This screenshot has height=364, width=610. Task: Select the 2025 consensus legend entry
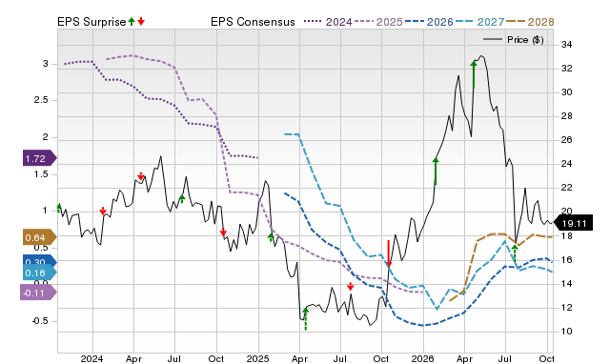pyautogui.click(x=378, y=22)
